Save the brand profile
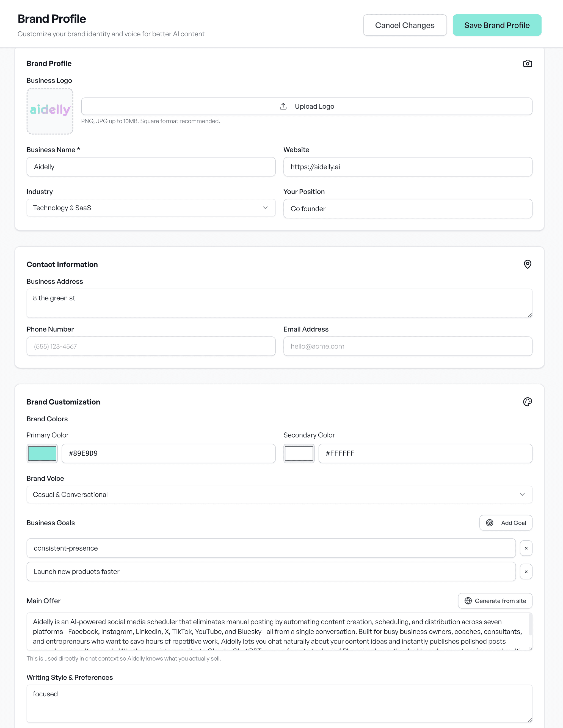The image size is (563, 728). (497, 25)
